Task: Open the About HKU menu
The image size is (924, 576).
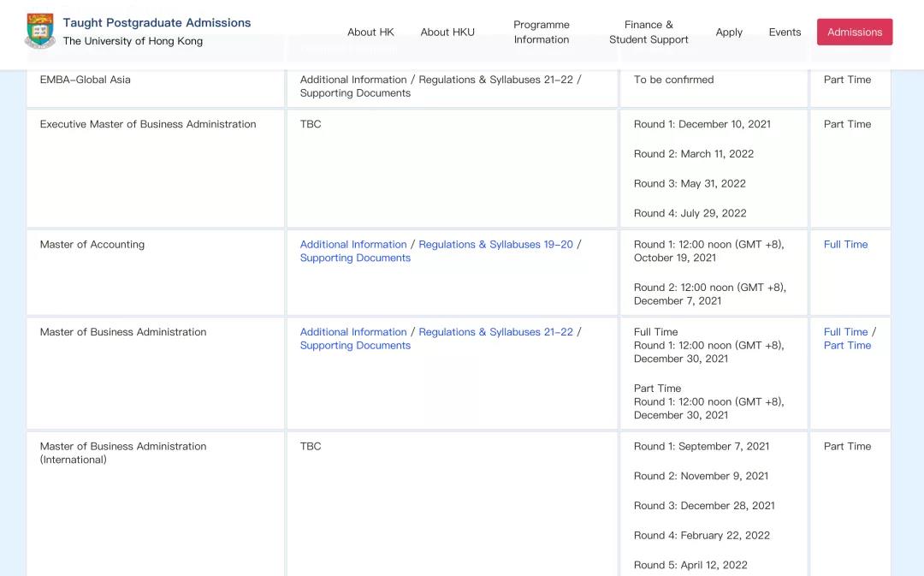Action: [447, 32]
